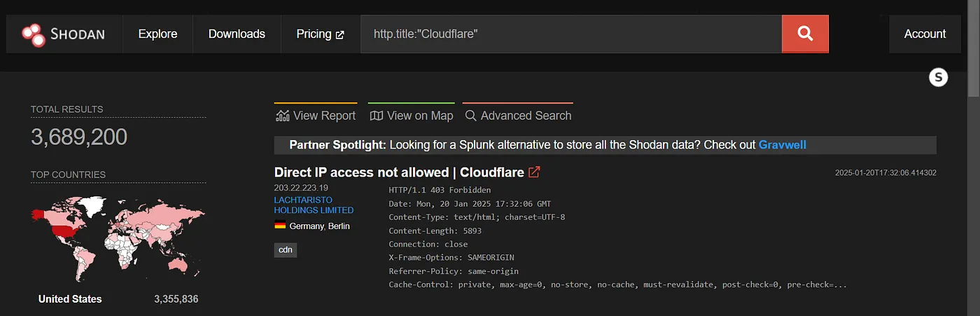Click the 3,355,836 United States count
980x316 pixels.
pos(176,299)
